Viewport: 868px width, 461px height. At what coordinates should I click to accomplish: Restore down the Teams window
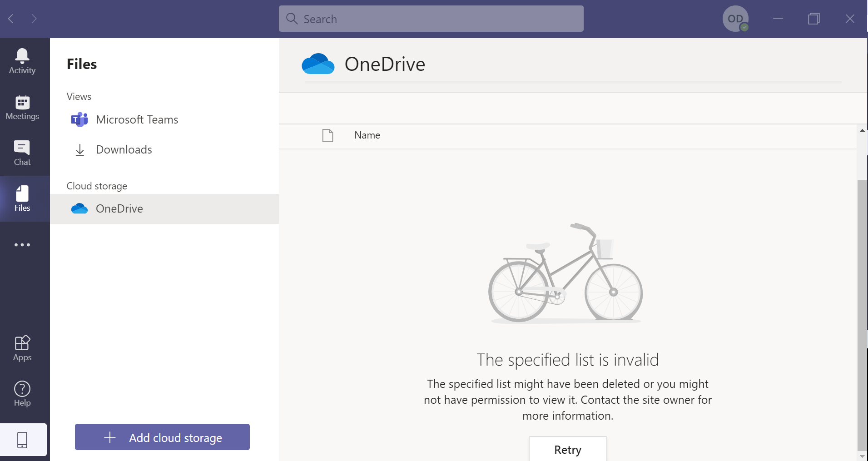click(813, 19)
